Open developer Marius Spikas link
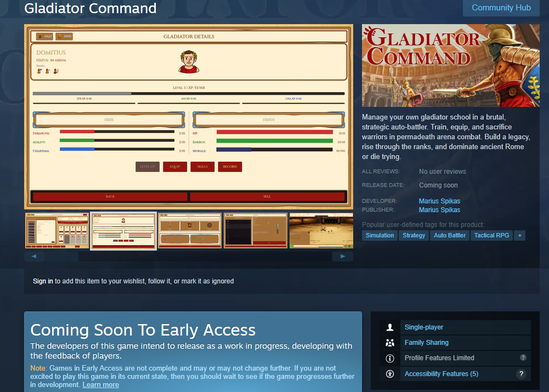This screenshot has height=392, width=549. 439,201
